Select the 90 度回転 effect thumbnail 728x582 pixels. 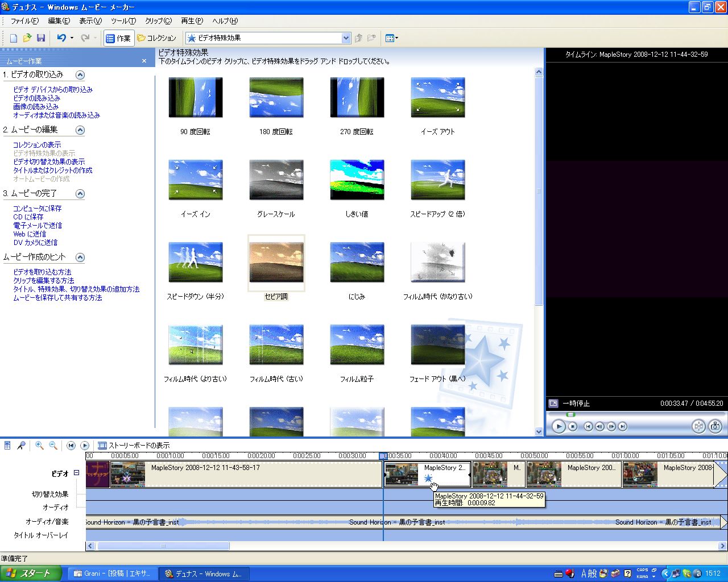coord(196,98)
